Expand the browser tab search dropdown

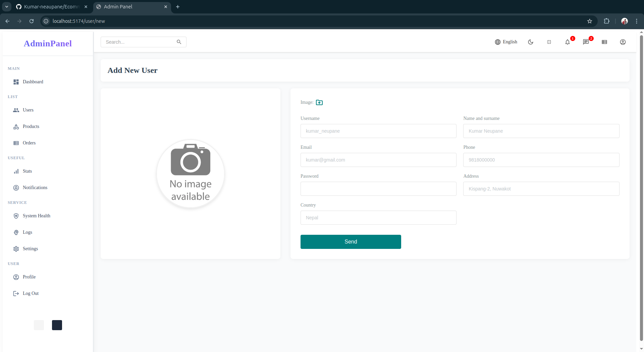click(x=7, y=7)
